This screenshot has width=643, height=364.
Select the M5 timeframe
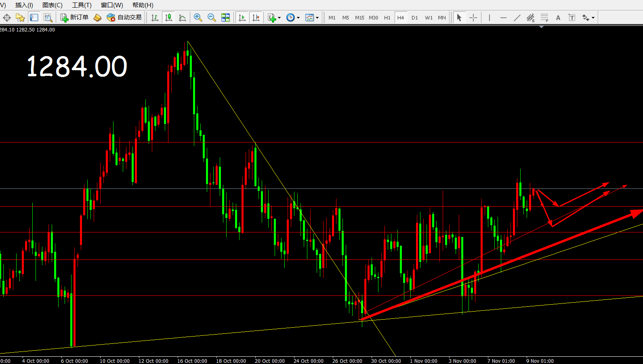pos(346,18)
